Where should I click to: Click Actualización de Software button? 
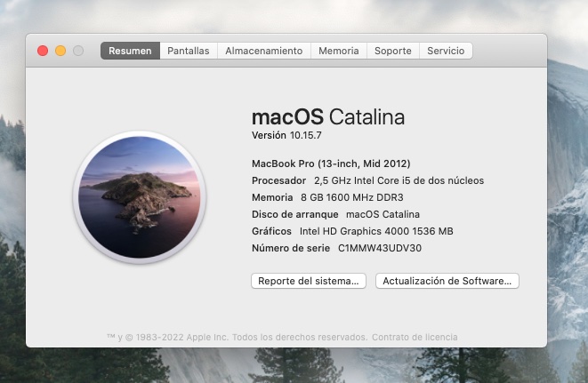point(447,281)
